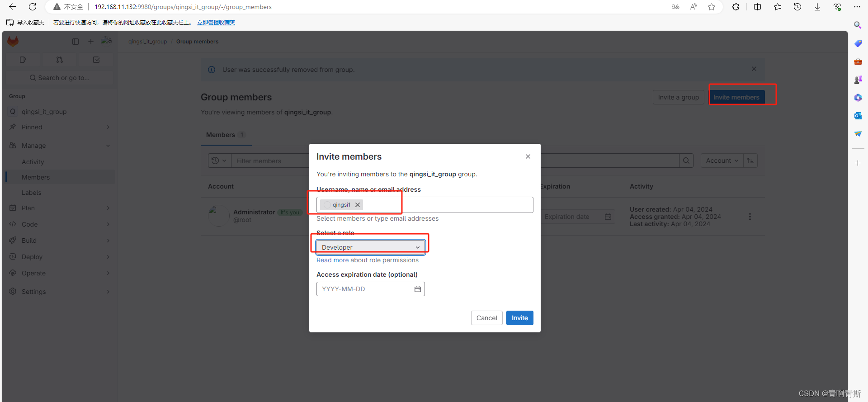Open split screen icon
Image resolution: width=868 pixels, height=402 pixels.
[758, 7]
